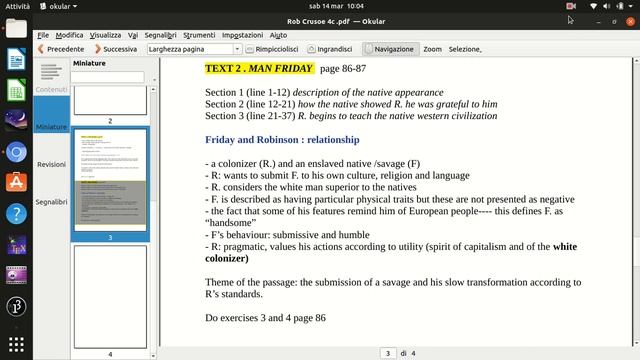Open Help from the dock

point(16,213)
